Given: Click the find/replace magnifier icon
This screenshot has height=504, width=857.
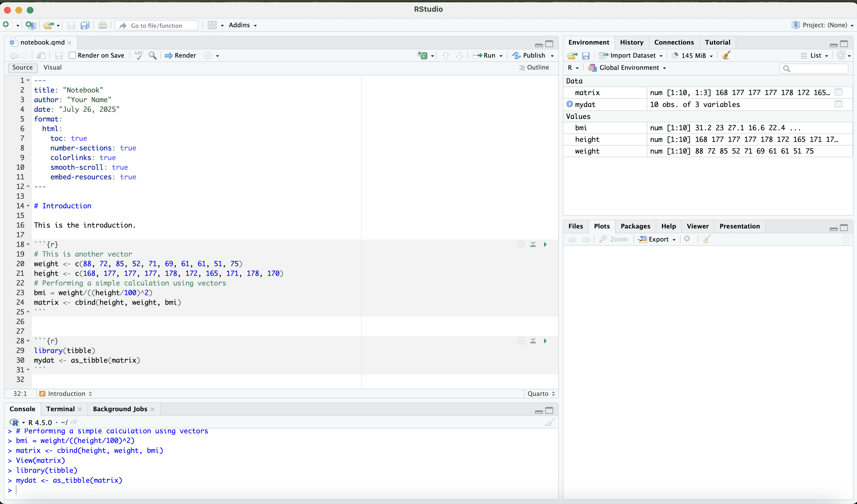Looking at the screenshot, I should pos(153,55).
